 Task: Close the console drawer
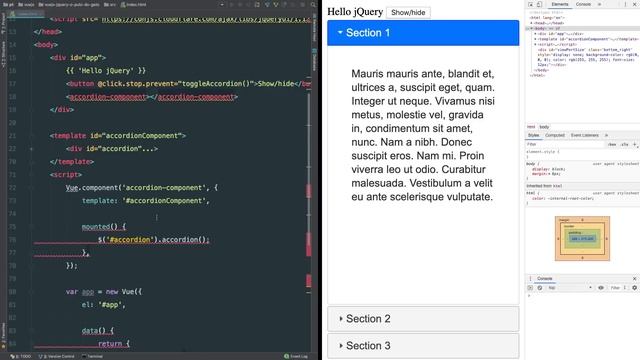635,278
